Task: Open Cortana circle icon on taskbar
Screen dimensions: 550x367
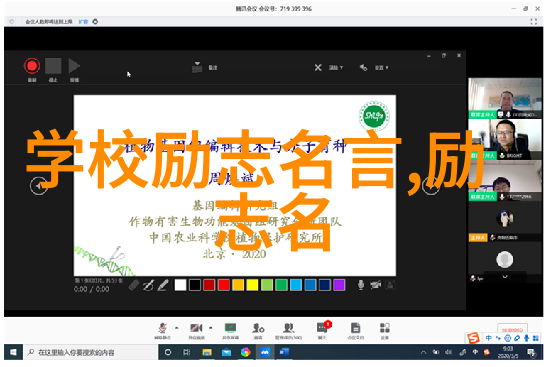Action: (x=168, y=352)
